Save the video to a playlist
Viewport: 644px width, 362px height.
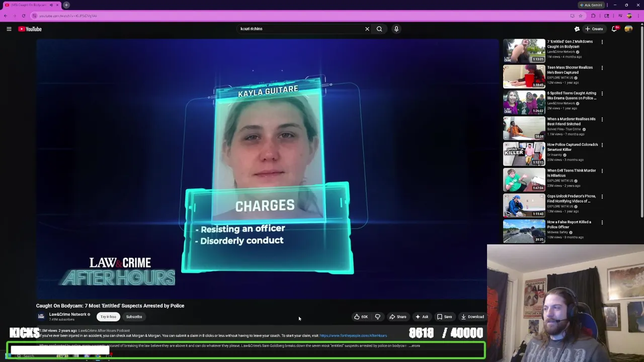click(444, 317)
